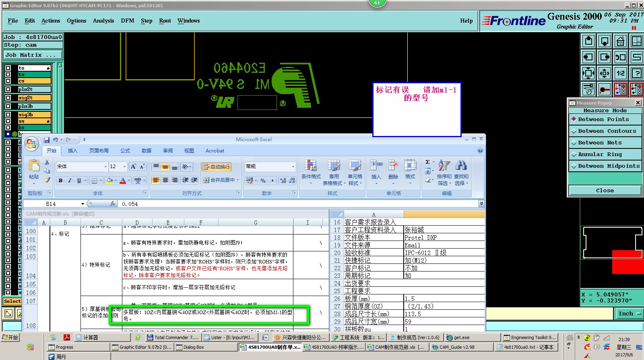
Task: Open the font color dropdown arrow
Action: tap(129, 181)
